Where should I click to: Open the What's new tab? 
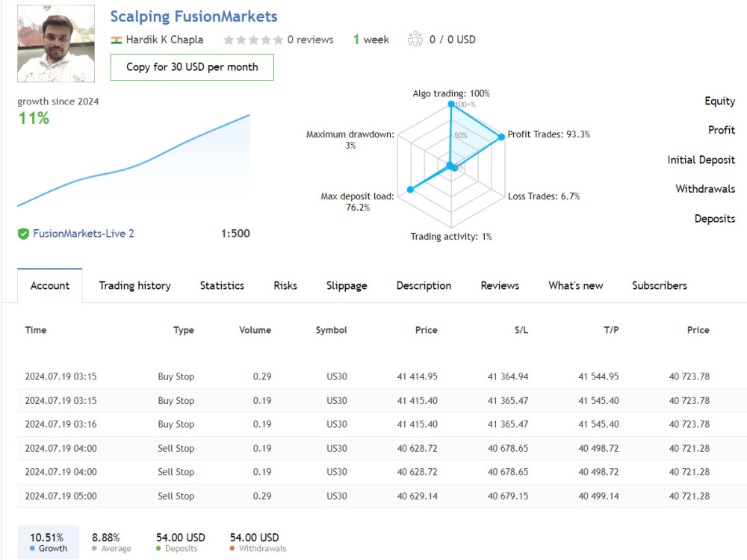[575, 286]
